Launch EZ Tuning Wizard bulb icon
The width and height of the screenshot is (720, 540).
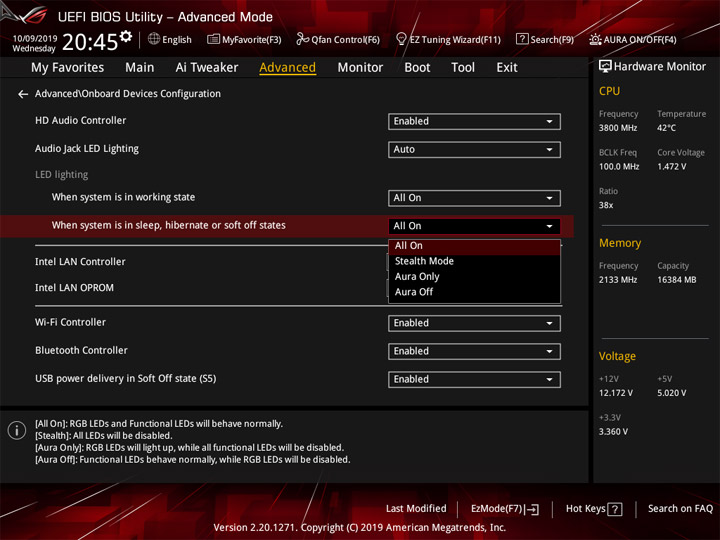[401, 39]
